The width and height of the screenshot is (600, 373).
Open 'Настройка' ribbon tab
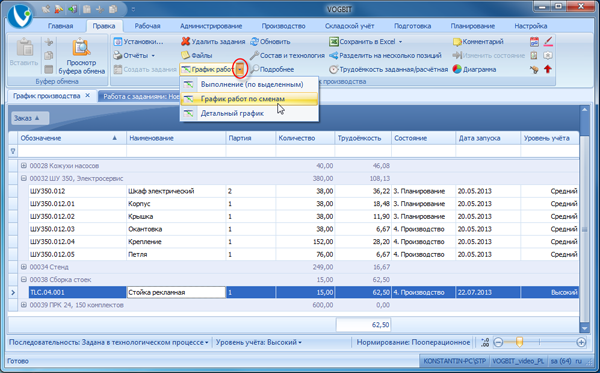(x=531, y=26)
